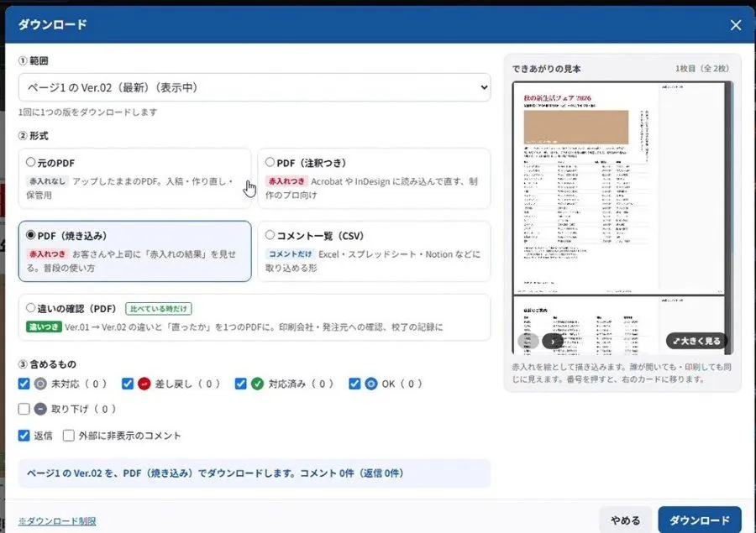Screen dimensions: 756x533
Task: Toggle the 返信 checkbox
Action: pyautogui.click(x=24, y=436)
